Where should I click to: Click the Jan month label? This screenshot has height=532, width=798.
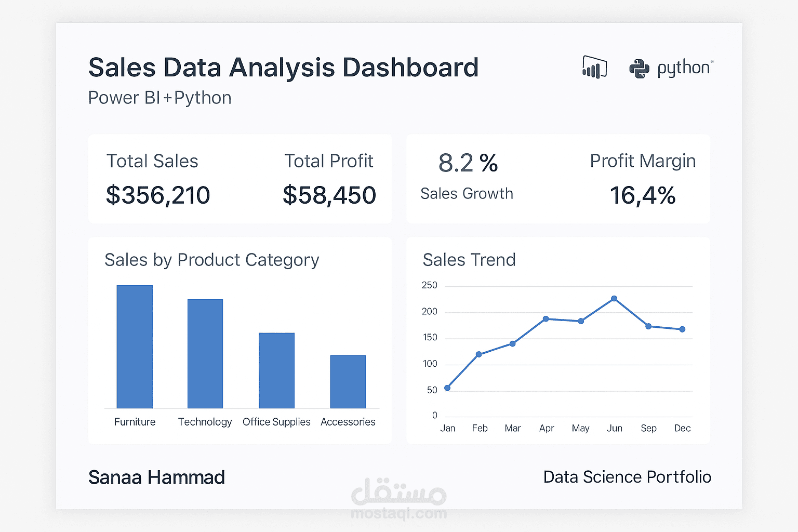tap(448, 428)
